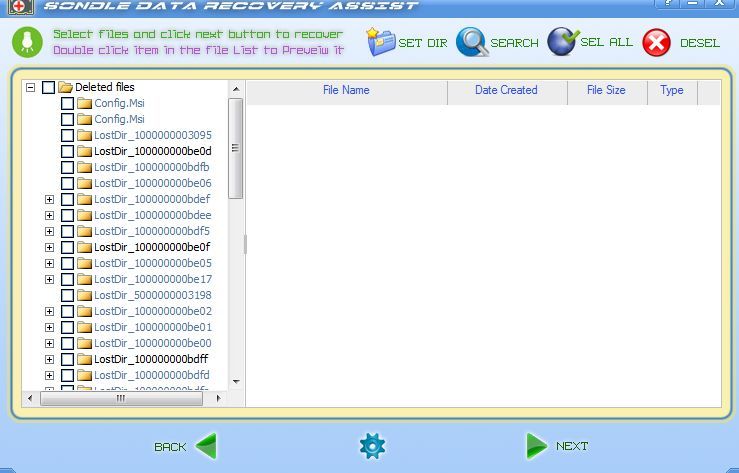The width and height of the screenshot is (739, 473).
Task: Click the NEXT label
Action: (572, 446)
